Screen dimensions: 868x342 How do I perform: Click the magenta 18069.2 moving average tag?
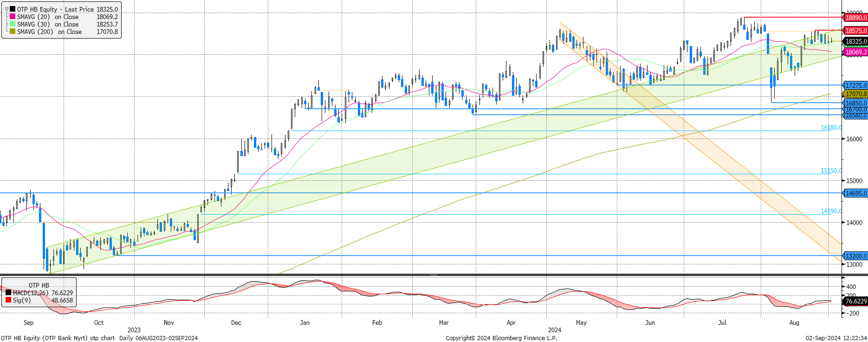click(855, 52)
